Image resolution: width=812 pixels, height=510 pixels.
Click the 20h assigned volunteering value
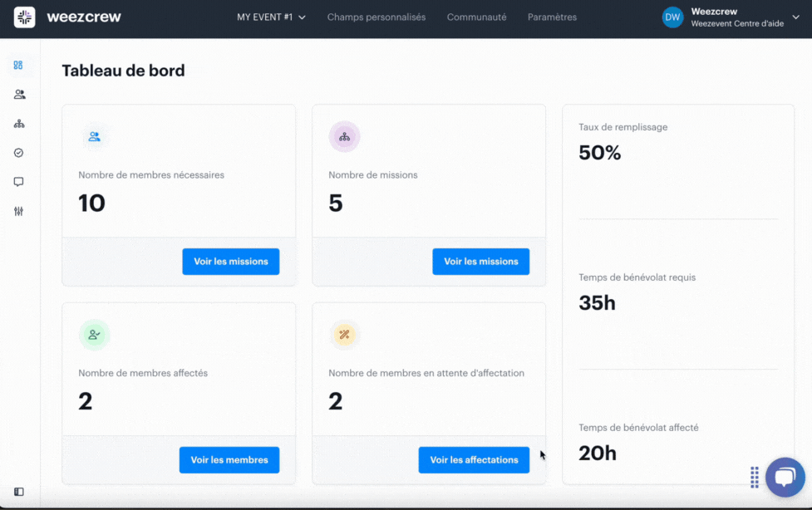coord(598,453)
